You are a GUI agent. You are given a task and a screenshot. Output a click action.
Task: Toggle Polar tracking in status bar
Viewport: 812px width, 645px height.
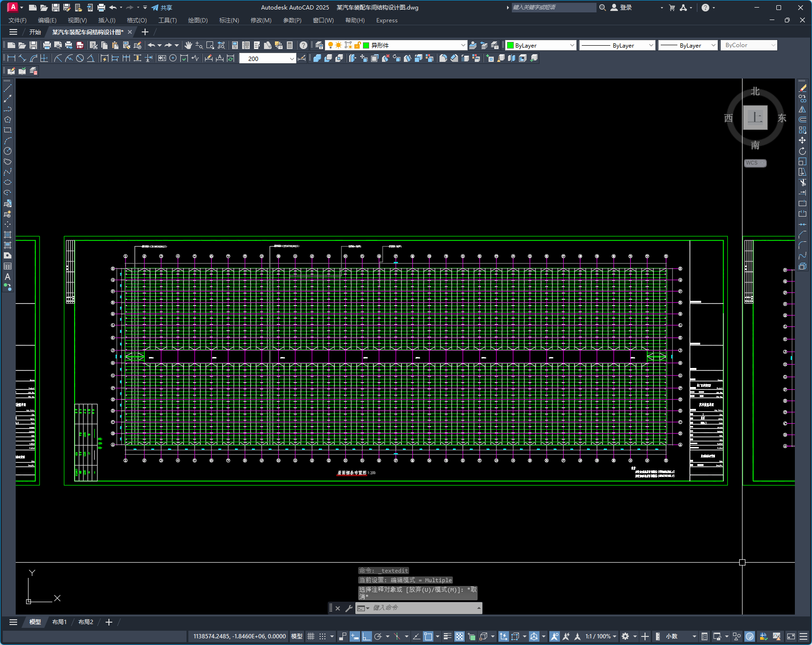tap(378, 636)
